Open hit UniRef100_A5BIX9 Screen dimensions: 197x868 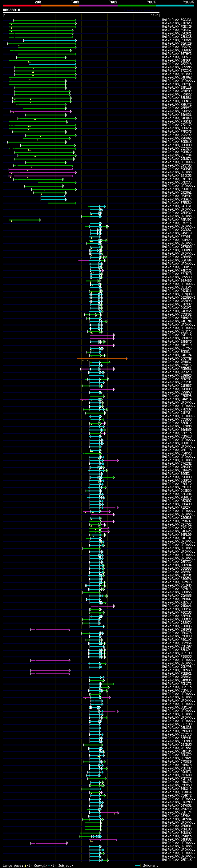[x=177, y=26]
